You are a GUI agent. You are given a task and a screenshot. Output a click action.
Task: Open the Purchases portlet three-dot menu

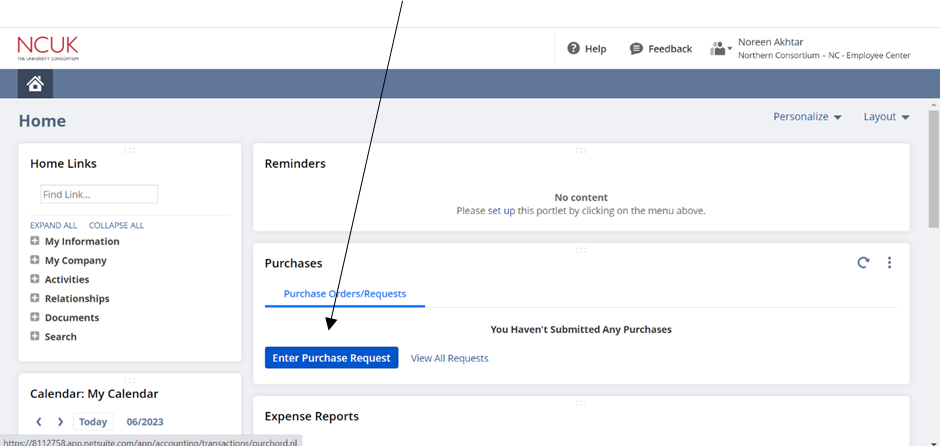pos(889,263)
